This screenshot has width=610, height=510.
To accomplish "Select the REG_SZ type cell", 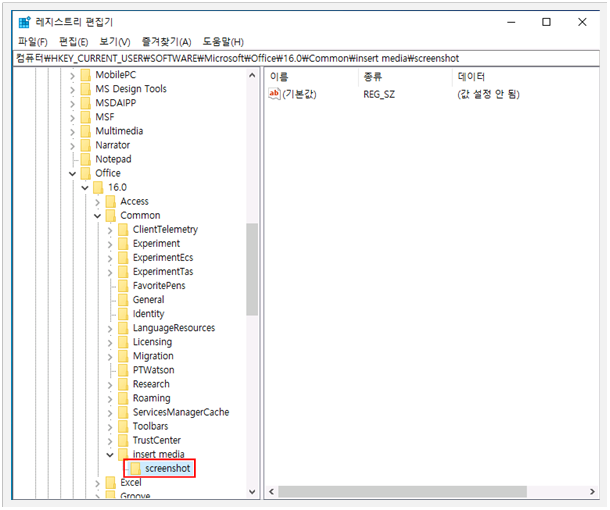I will (379, 94).
